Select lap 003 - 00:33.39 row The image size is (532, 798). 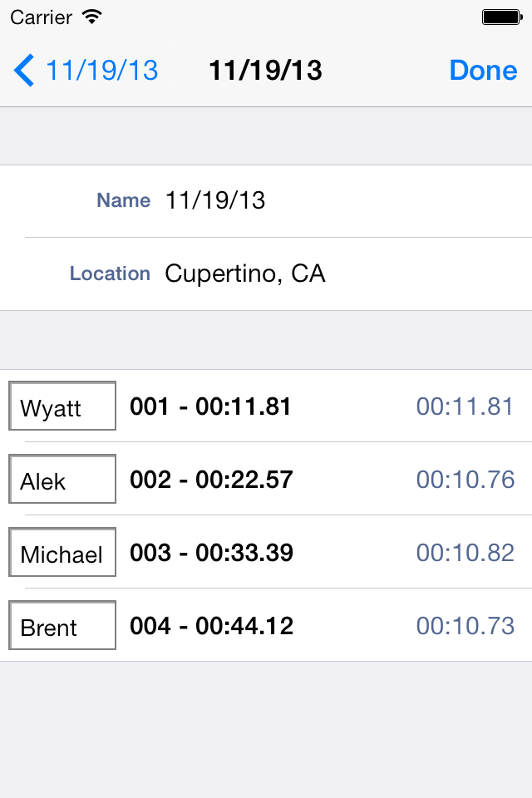266,552
